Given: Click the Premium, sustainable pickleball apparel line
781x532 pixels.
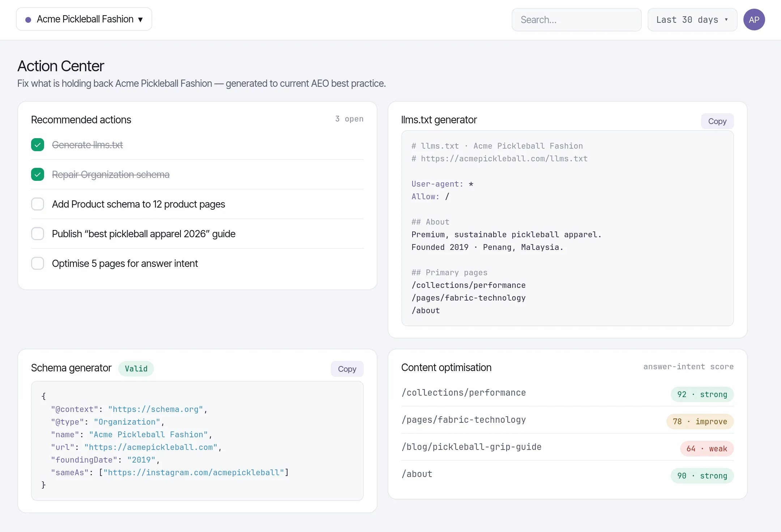Looking at the screenshot, I should click(x=507, y=234).
